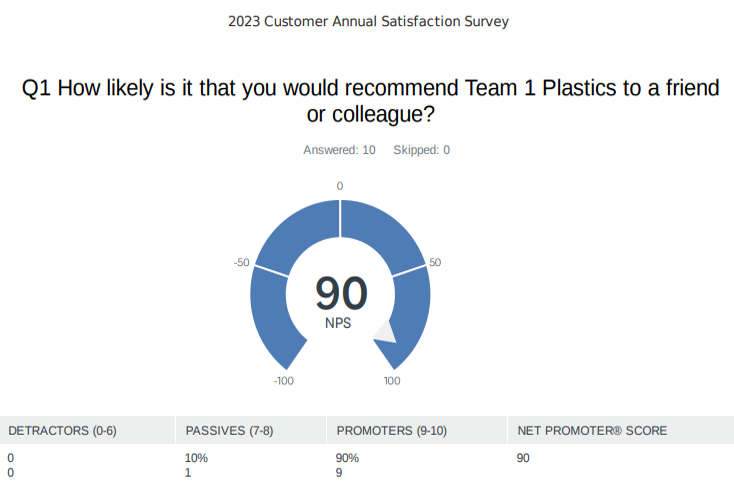The image size is (734, 484).
Task: Click the large 90 score in gauge center
Action: click(x=341, y=293)
